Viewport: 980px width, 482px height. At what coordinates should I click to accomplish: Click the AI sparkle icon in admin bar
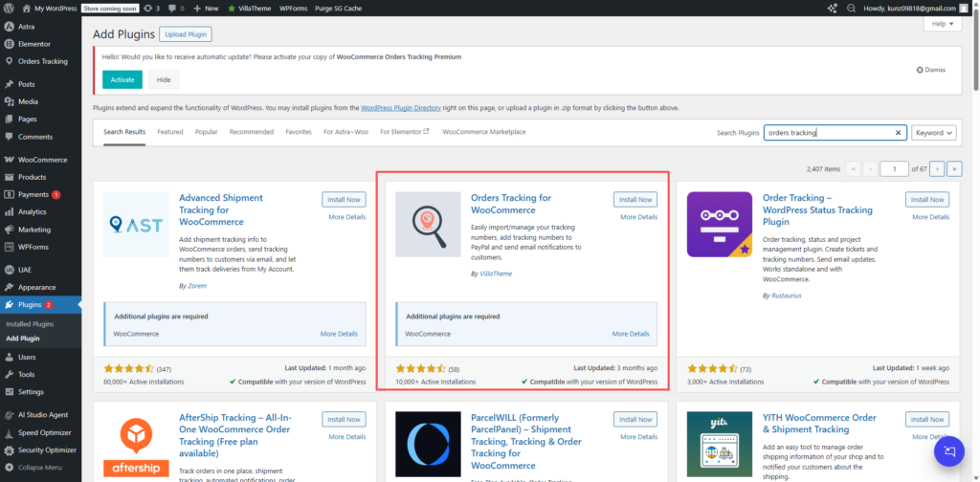tap(832, 8)
